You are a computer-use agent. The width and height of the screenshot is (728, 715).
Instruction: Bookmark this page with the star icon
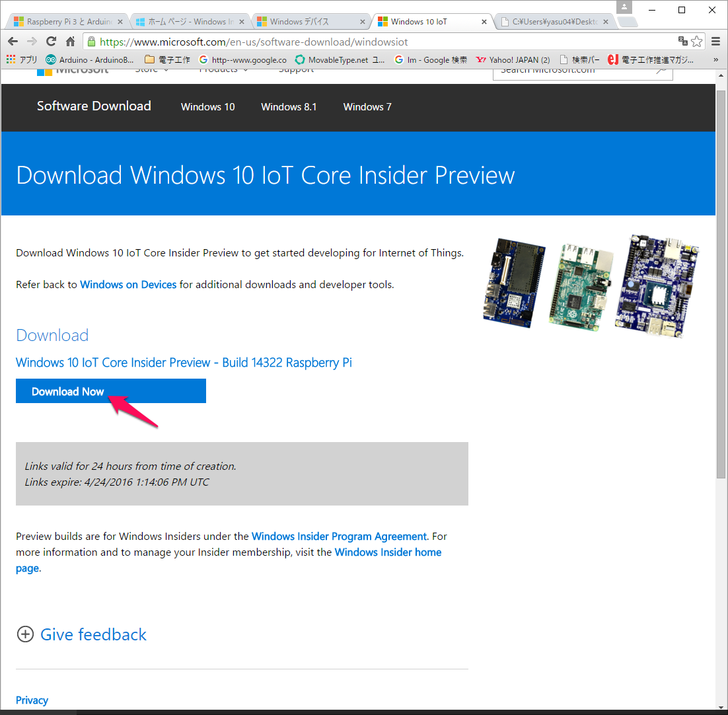point(696,42)
